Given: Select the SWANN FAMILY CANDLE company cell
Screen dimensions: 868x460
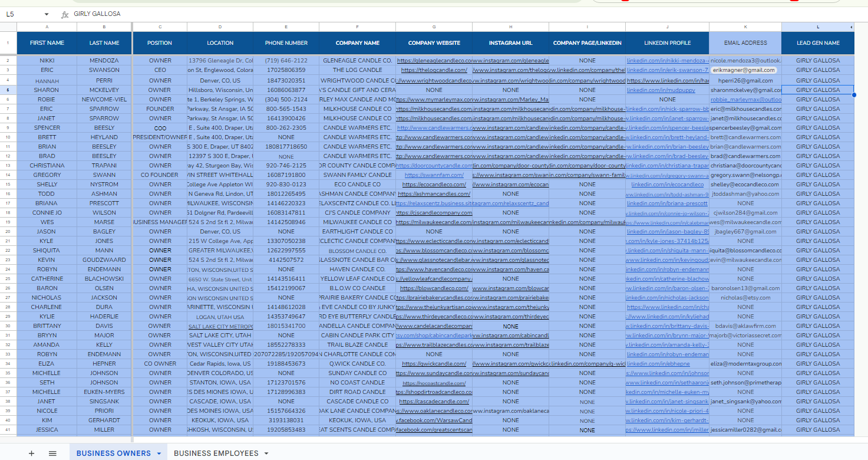Looking at the screenshot, I should tap(358, 175).
